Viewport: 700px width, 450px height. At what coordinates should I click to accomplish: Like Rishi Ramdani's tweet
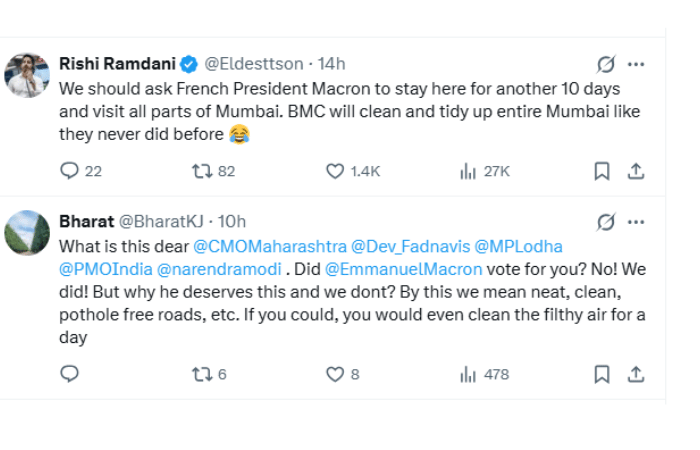click(x=336, y=171)
